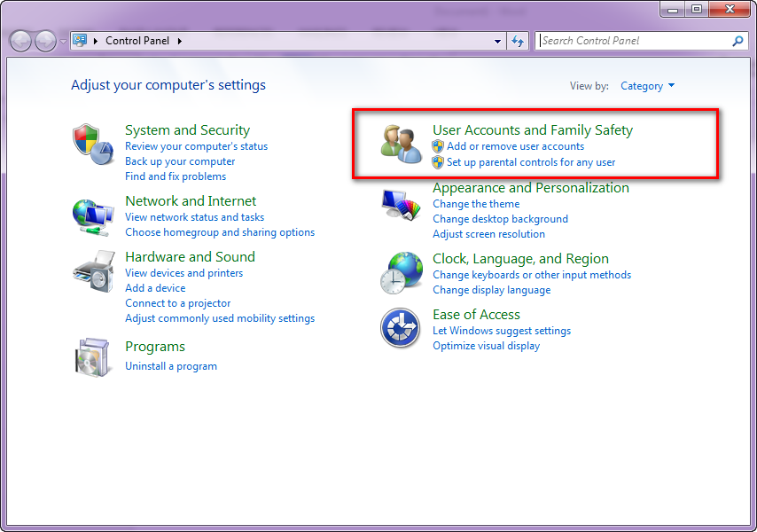Open System and Security shield icon
757x532 pixels.
(x=93, y=144)
